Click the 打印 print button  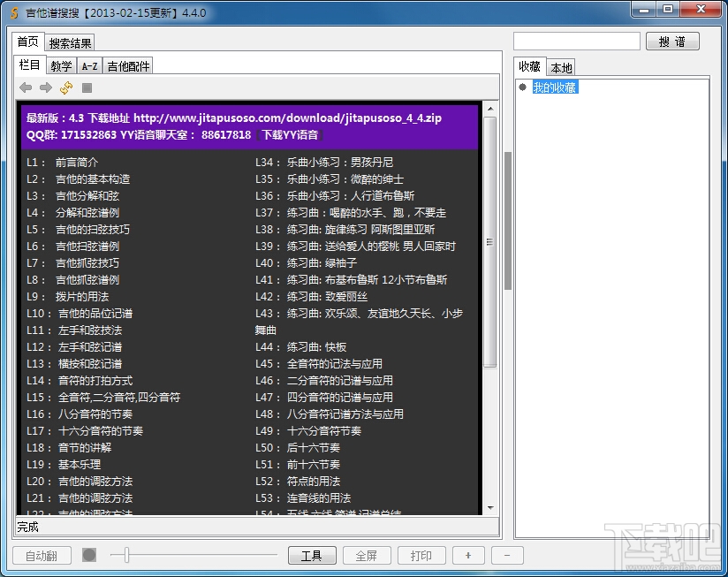[421, 555]
